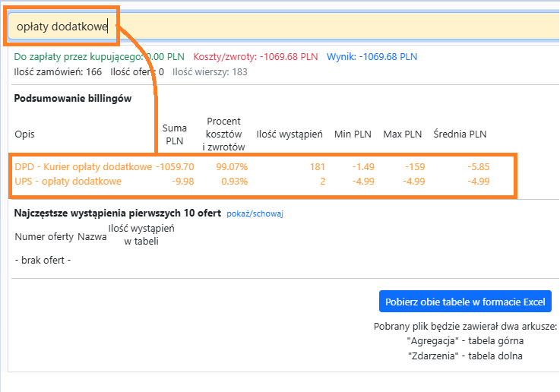Select the UPS - opłaty dodatkowe row
Image resolution: width=560 pixels, height=392 pixels.
coord(68,181)
